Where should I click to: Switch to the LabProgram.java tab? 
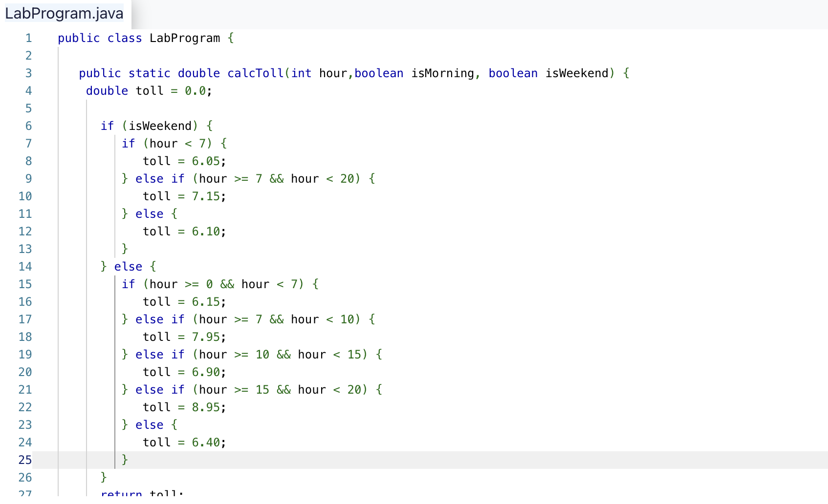tap(64, 13)
